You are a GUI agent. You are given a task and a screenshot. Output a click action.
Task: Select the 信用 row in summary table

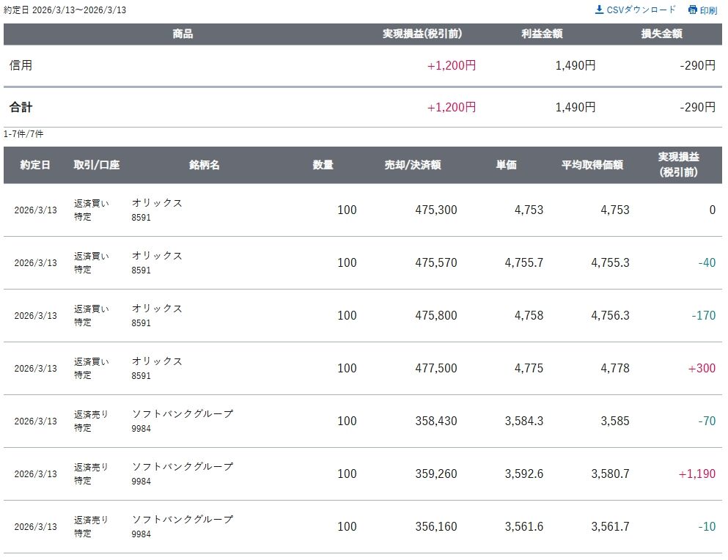coord(21,65)
